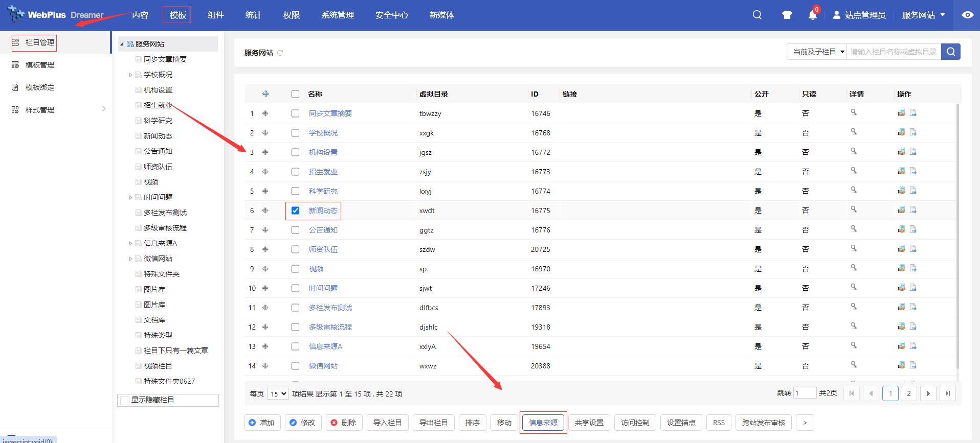The height and width of the screenshot is (443, 980).
Task: Click the refresh icon beside 服务网站 title
Action: [x=280, y=53]
